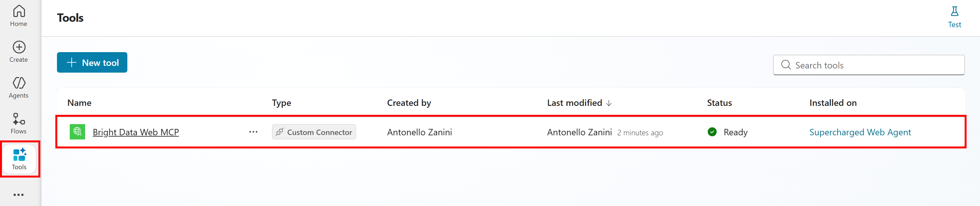Open the Supercharged Web Agent link
This screenshot has width=980, height=206.
click(860, 132)
